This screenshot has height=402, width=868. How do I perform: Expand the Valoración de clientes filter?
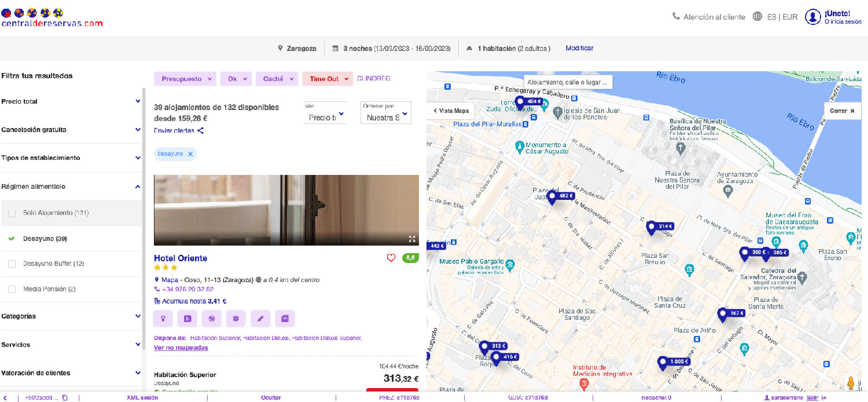click(71, 373)
